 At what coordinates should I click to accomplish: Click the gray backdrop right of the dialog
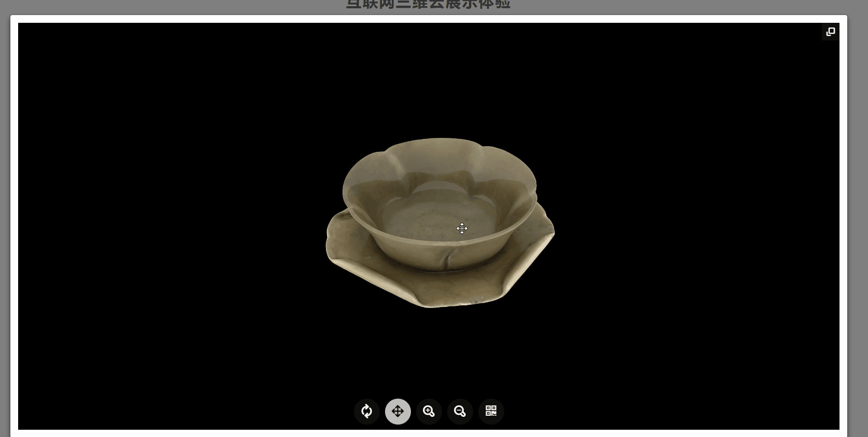[858, 223]
